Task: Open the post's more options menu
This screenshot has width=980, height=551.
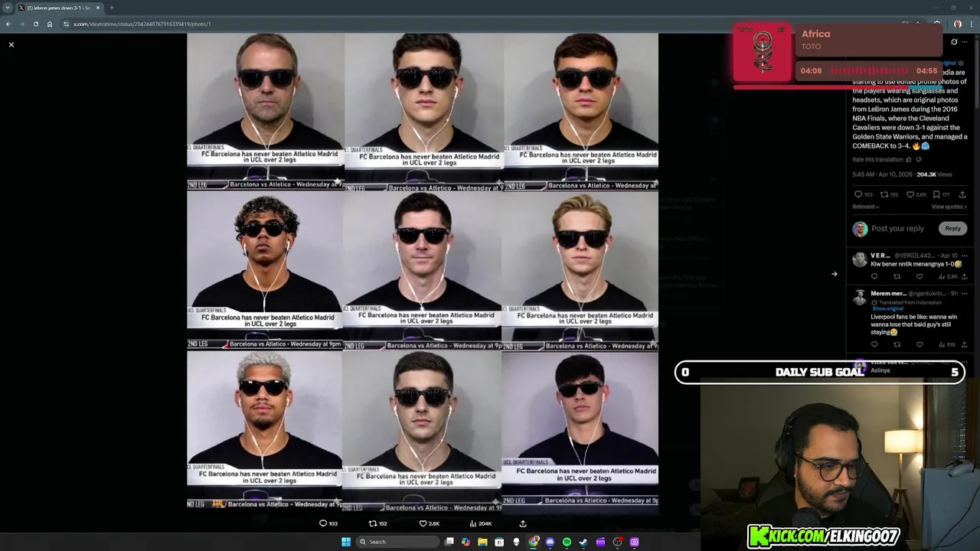Action: 965,42
